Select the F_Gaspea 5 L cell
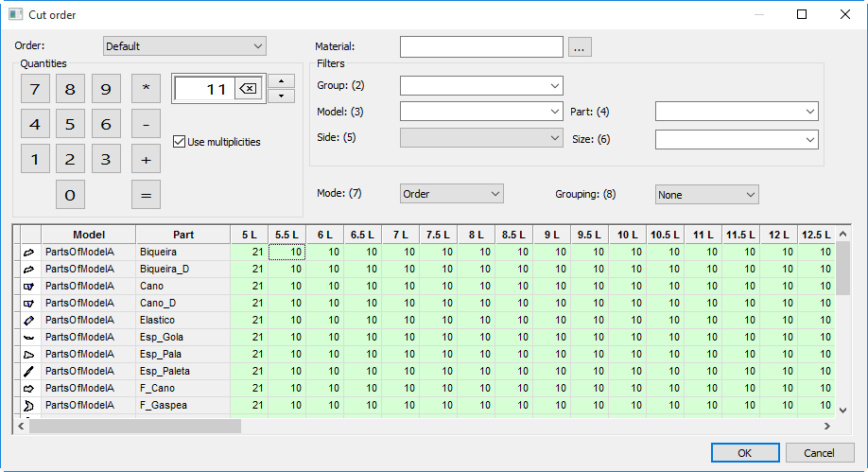This screenshot has width=868, height=472. coord(249,405)
